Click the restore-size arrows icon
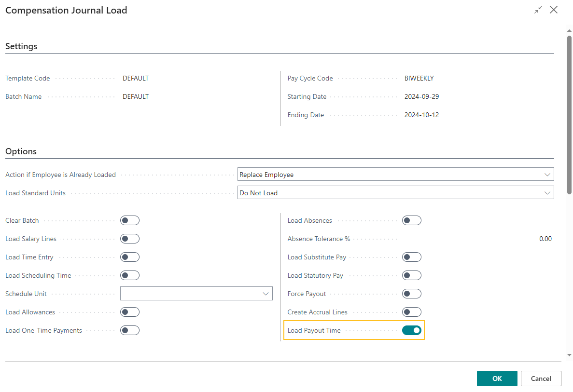The height and width of the screenshot is (392, 573). click(538, 10)
